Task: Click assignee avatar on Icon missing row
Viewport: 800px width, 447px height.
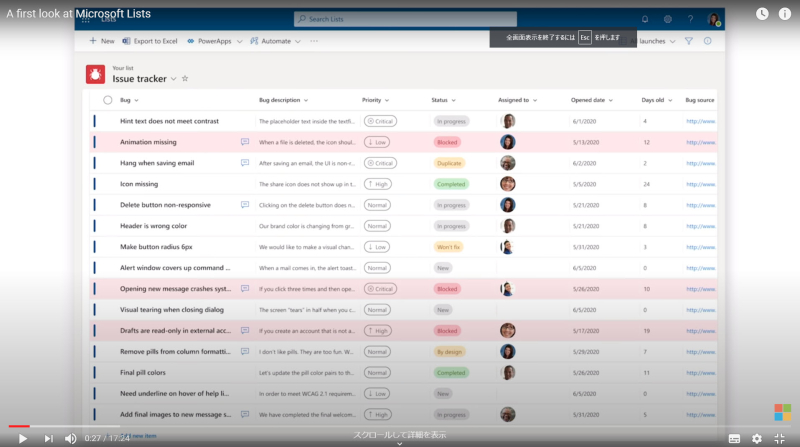Action: [508, 184]
